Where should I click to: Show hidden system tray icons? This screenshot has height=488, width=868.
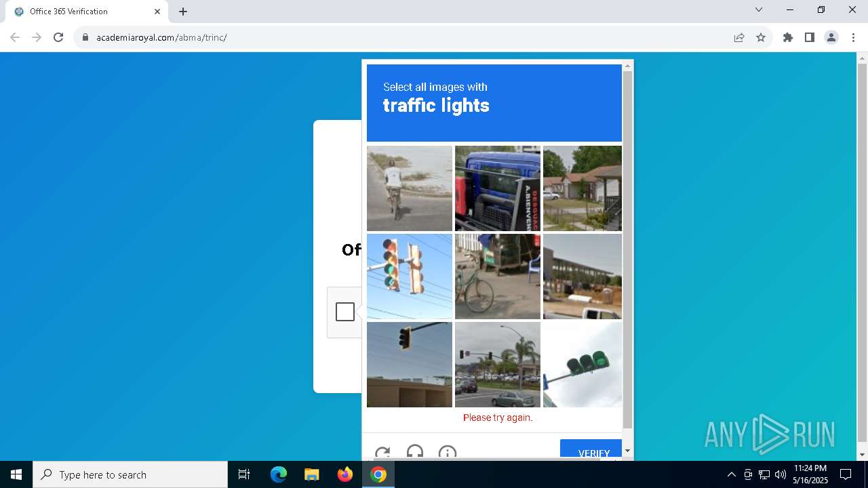pyautogui.click(x=731, y=474)
